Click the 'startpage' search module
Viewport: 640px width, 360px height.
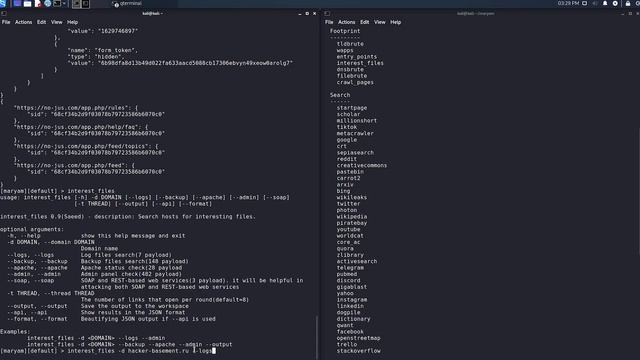tap(351, 108)
